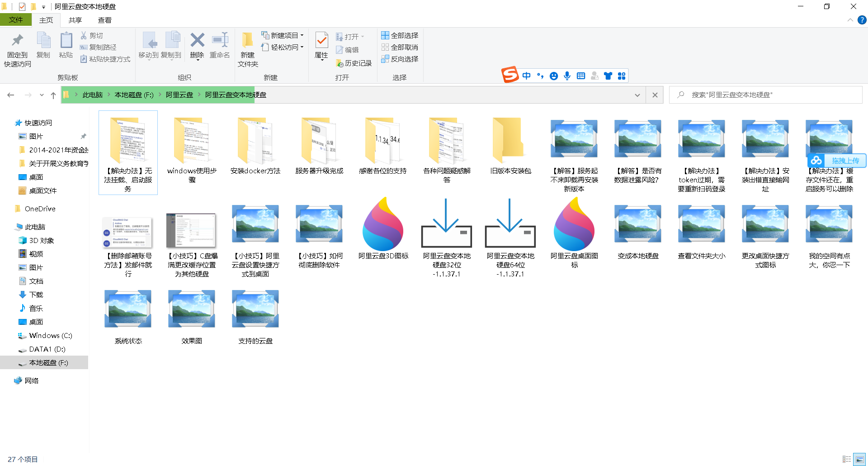Click the New Folder (新建文件夹) icon

pos(247,40)
